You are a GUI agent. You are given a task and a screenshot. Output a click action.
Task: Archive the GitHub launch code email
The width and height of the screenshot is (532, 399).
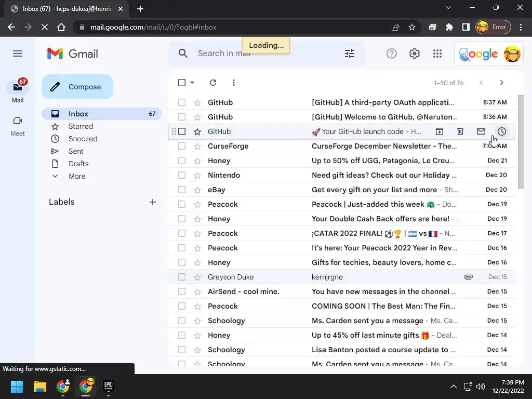[x=440, y=131]
